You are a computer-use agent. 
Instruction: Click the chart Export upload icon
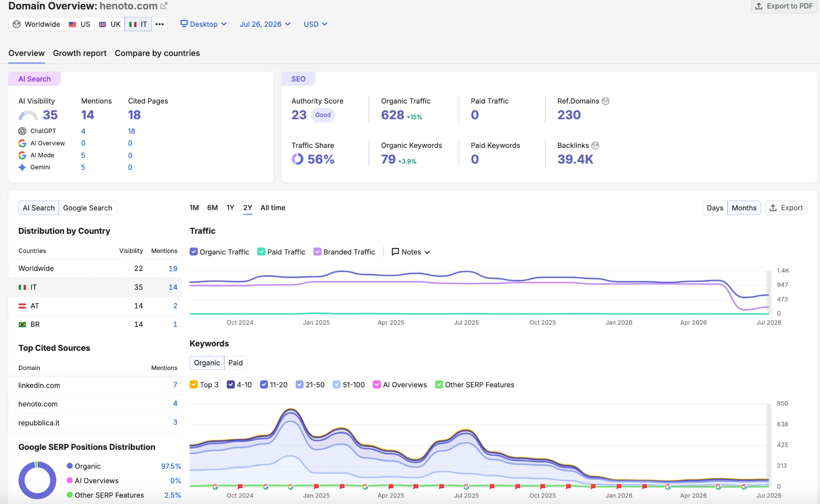point(773,208)
